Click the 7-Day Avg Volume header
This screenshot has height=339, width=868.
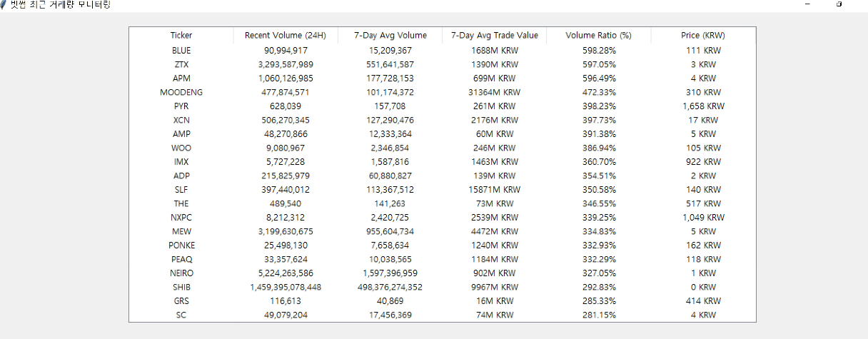[390, 35]
